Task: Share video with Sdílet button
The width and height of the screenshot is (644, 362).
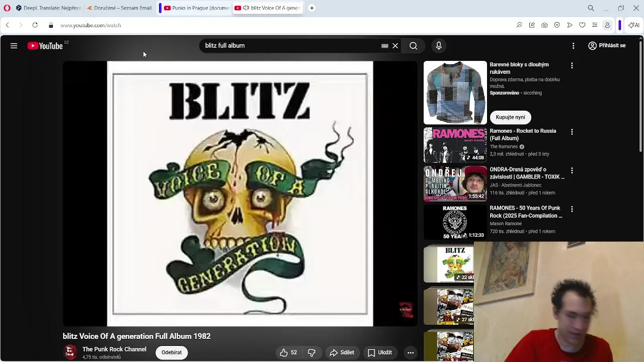Action: 342,352
